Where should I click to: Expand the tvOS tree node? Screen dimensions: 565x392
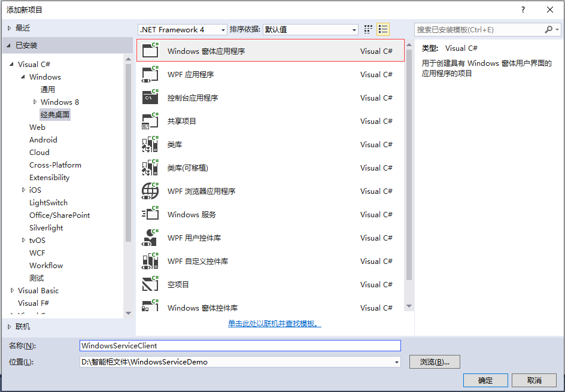(x=23, y=240)
